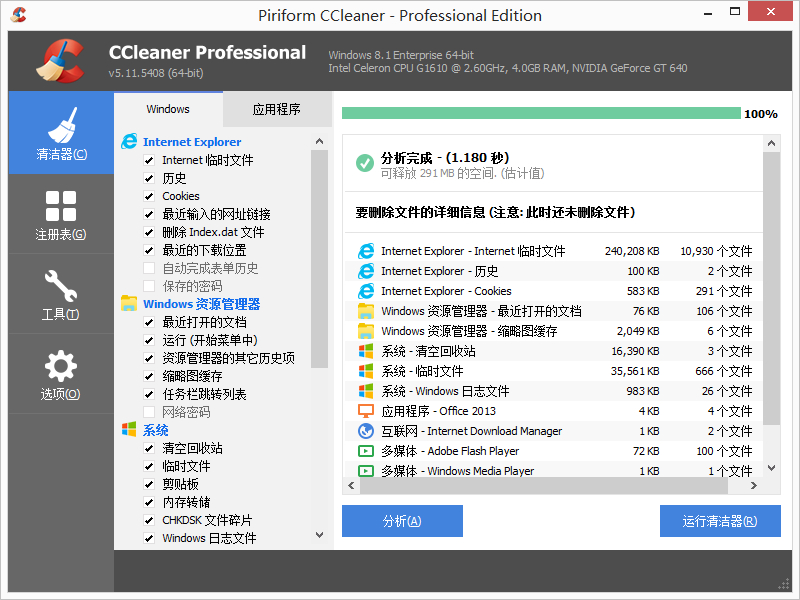Select the 内存转储 tree item label
Screen dimensions: 800x600
[186, 502]
